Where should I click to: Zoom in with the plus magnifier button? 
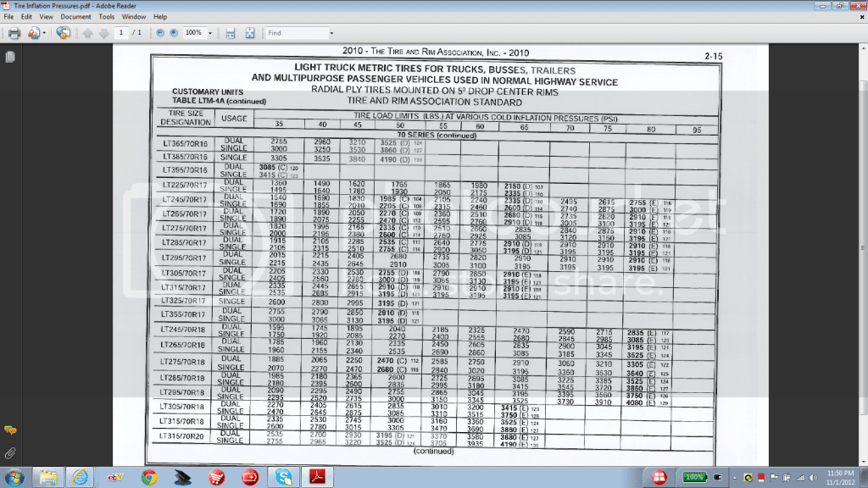[x=174, y=33]
